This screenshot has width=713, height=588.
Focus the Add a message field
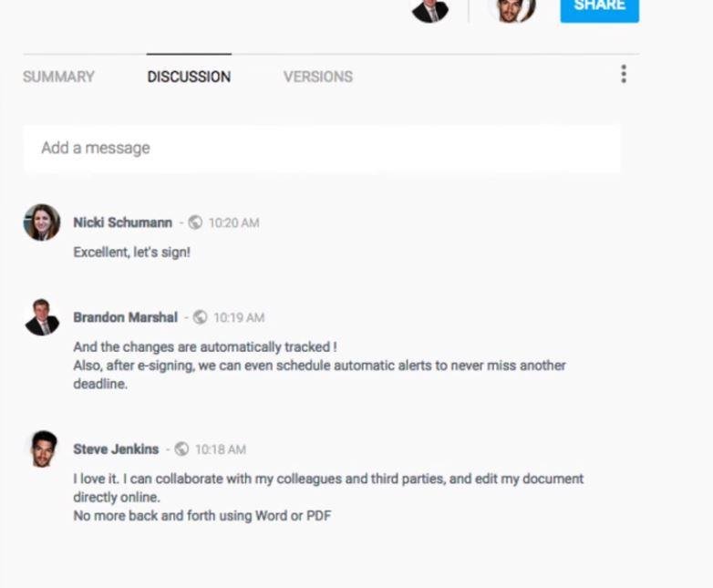pyautogui.click(x=322, y=149)
